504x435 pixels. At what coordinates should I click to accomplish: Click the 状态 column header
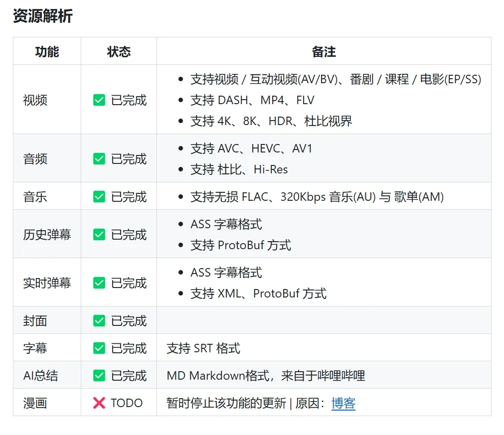coord(119,51)
